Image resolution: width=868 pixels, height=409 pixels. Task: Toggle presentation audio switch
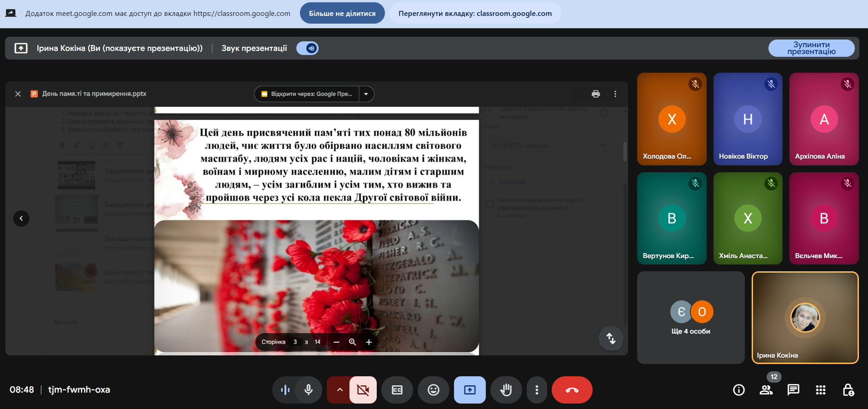click(308, 48)
